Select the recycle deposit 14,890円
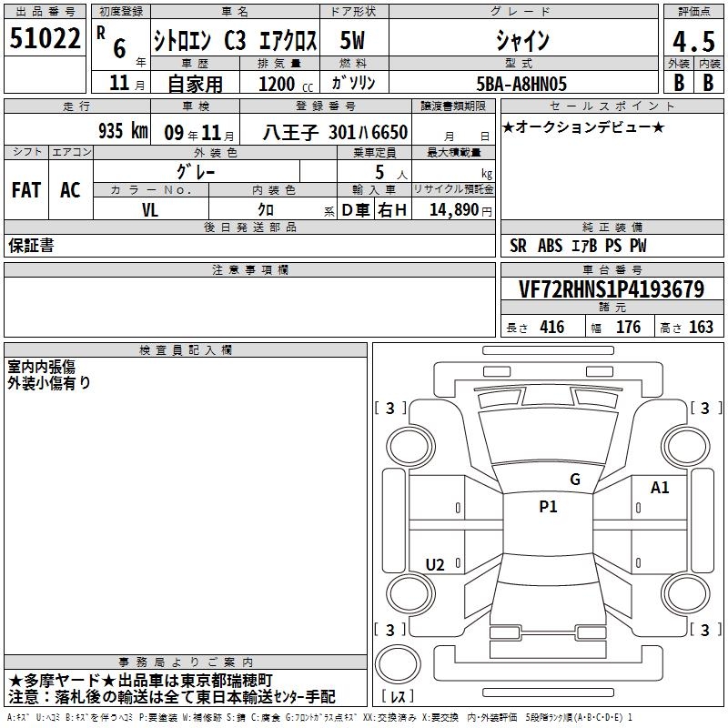Screen dimensions: 728x728 click(x=460, y=210)
